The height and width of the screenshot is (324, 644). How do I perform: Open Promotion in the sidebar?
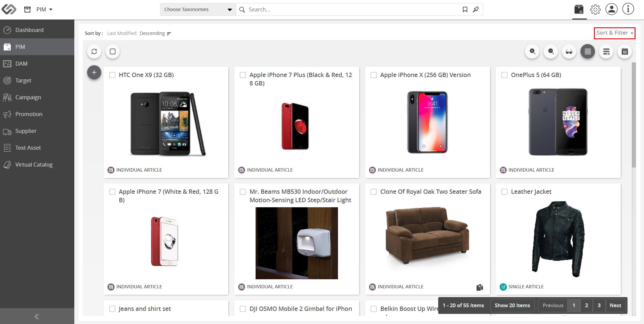click(37, 114)
